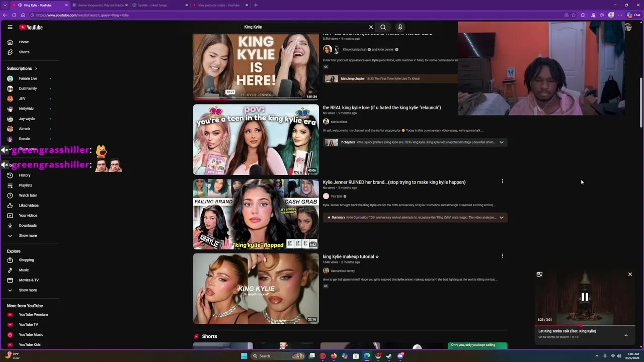Screen dimensions: 644x362
Task: Open the Tea Spill channel
Action: coord(336,196)
